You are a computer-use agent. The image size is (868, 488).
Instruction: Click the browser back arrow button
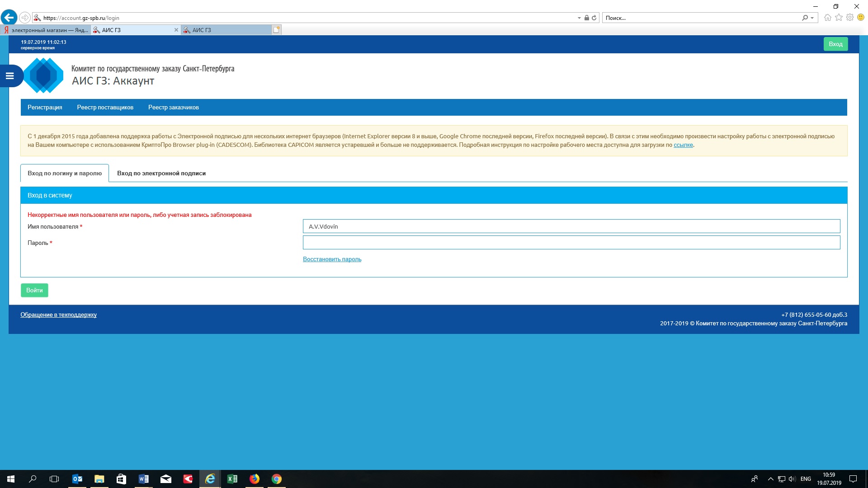click(9, 18)
